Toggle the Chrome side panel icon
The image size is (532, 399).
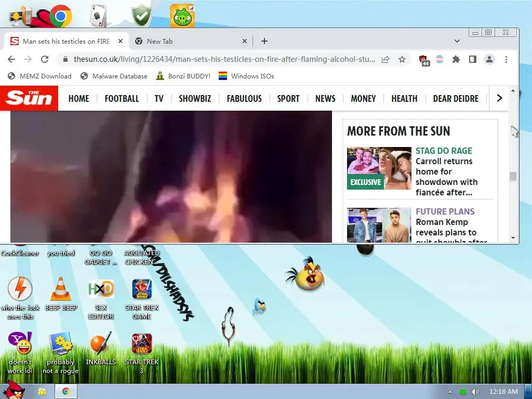coord(473,59)
